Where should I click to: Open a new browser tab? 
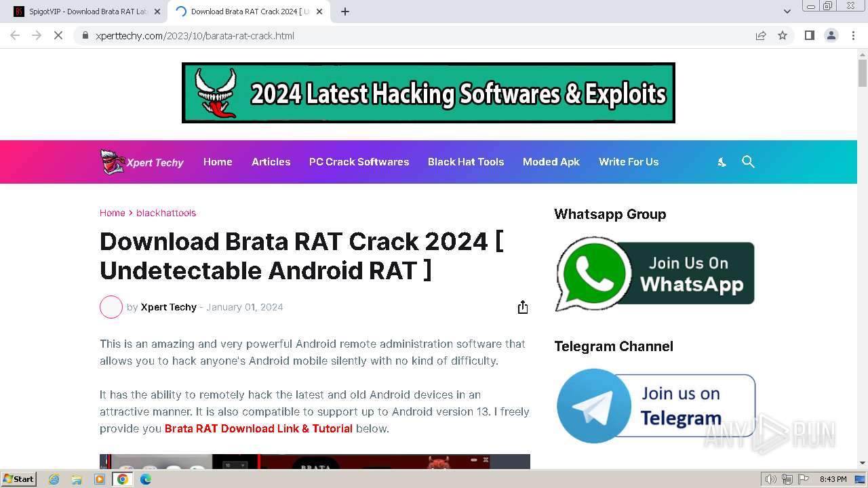[344, 12]
